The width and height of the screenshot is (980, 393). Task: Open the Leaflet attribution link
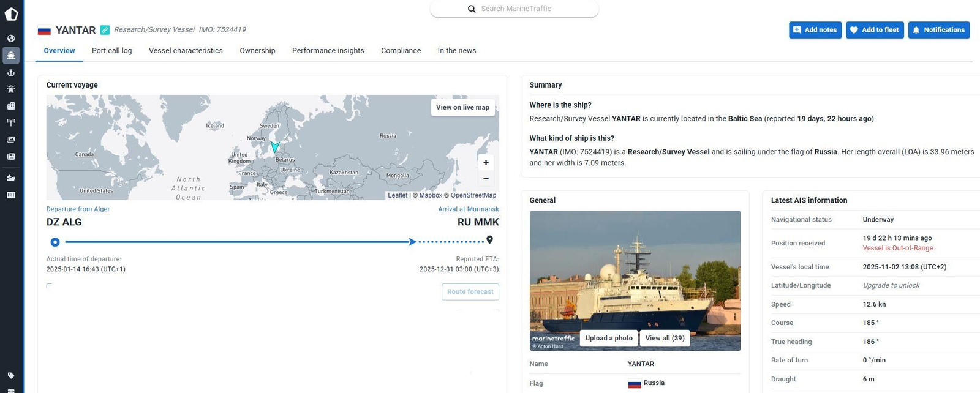pyautogui.click(x=398, y=195)
